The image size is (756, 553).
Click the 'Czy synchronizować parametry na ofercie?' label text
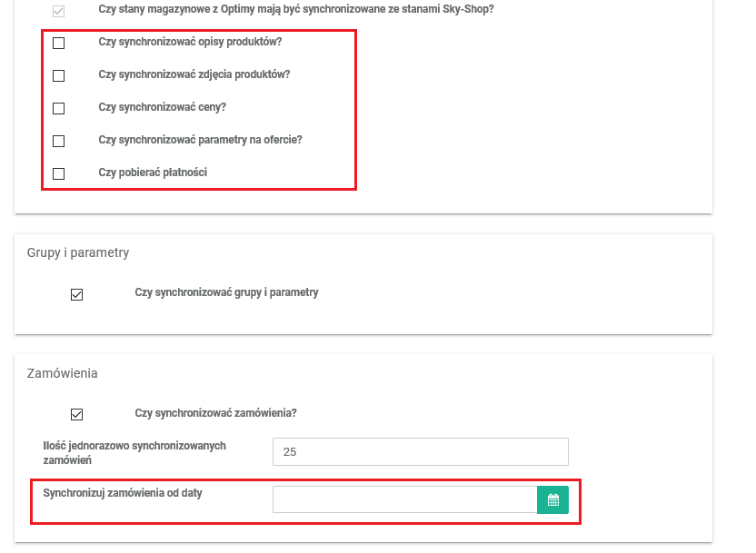tap(200, 140)
